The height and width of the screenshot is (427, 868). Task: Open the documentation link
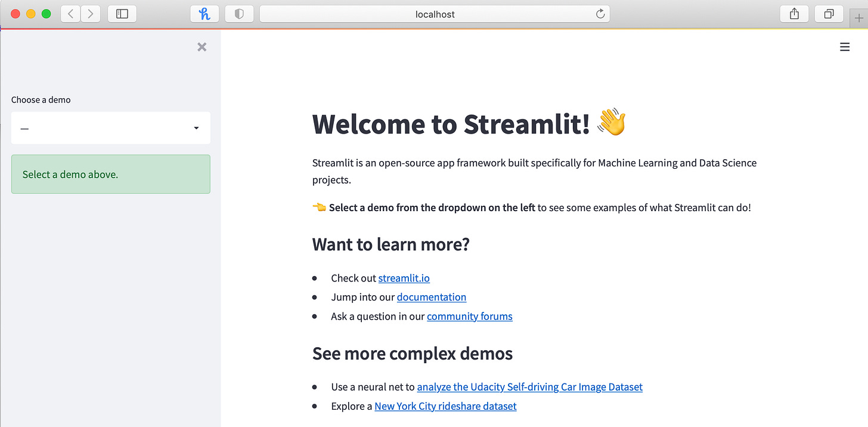(x=432, y=297)
